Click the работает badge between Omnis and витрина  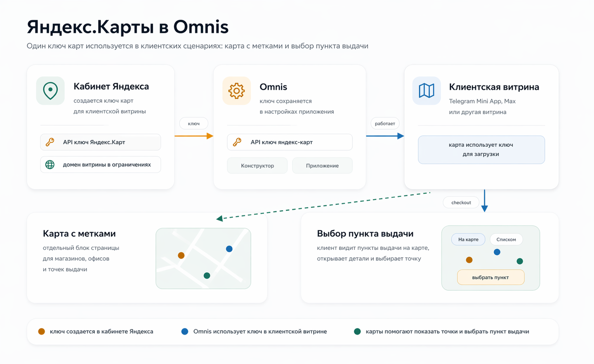click(x=385, y=123)
